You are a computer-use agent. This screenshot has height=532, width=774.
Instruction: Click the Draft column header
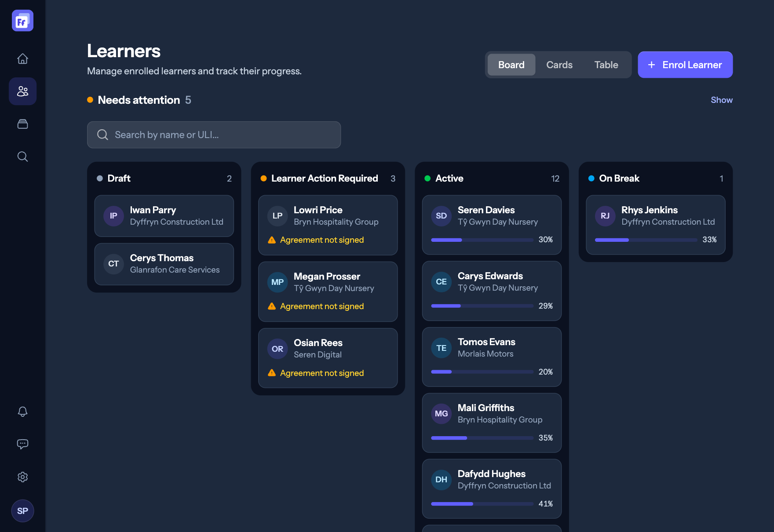pyautogui.click(x=164, y=179)
